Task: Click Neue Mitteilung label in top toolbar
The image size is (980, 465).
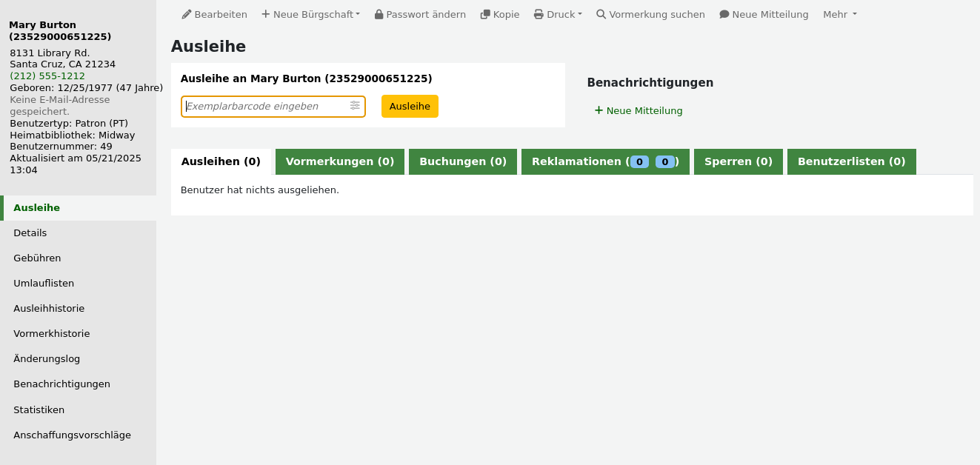Action: coord(770,14)
